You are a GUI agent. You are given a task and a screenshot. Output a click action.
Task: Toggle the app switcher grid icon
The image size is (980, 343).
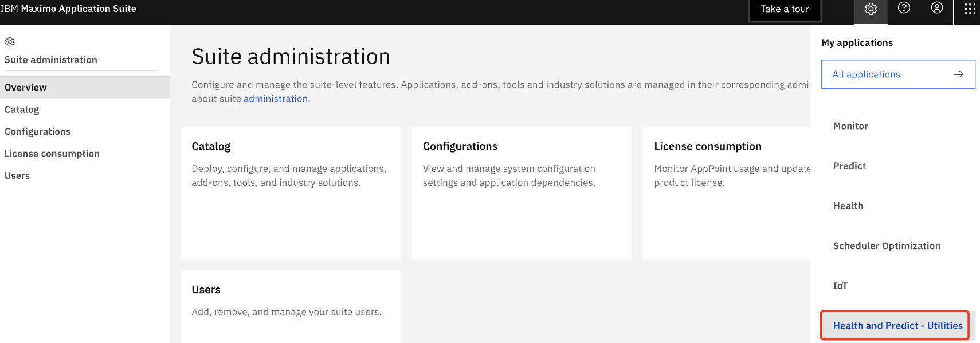(970, 9)
